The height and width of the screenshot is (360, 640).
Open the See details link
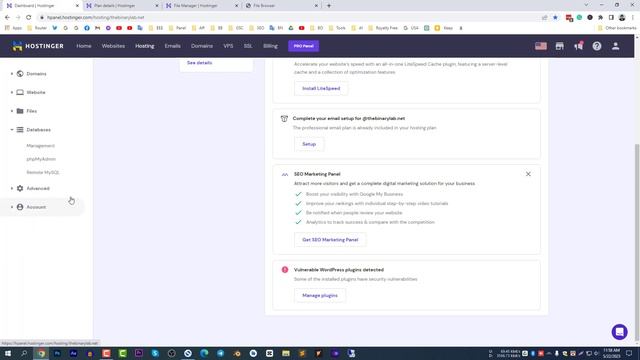(x=200, y=63)
